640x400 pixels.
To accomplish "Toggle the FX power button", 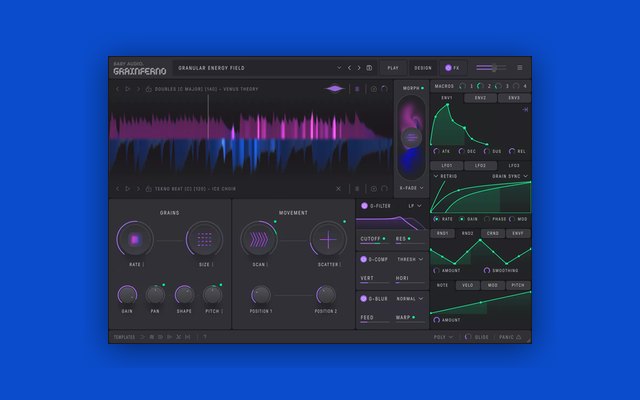I will point(448,68).
